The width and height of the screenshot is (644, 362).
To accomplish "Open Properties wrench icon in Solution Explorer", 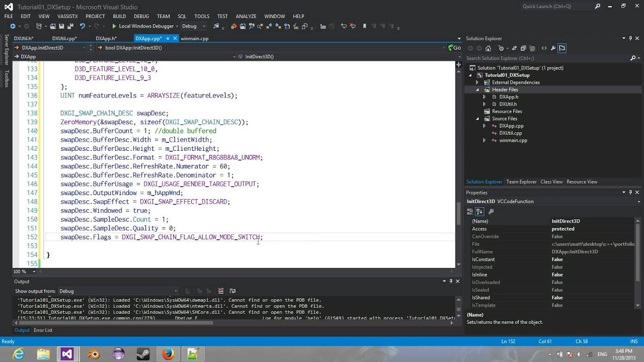I will [553, 48].
